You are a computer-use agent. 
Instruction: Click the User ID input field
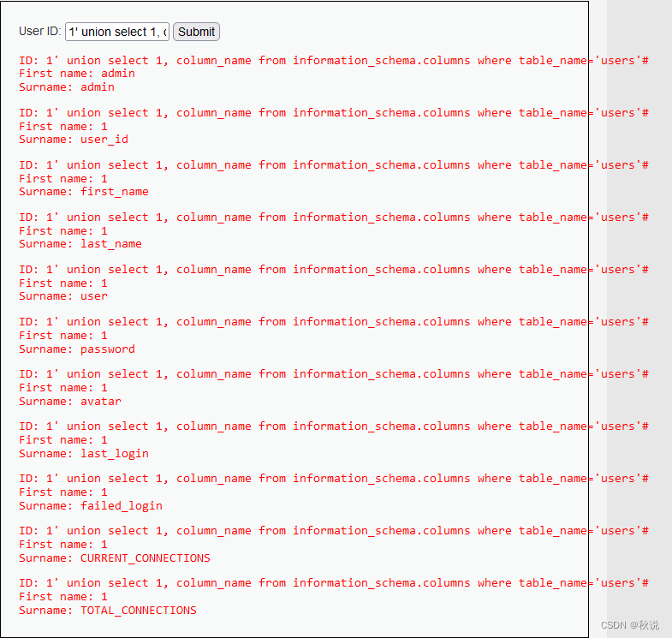[x=117, y=32]
